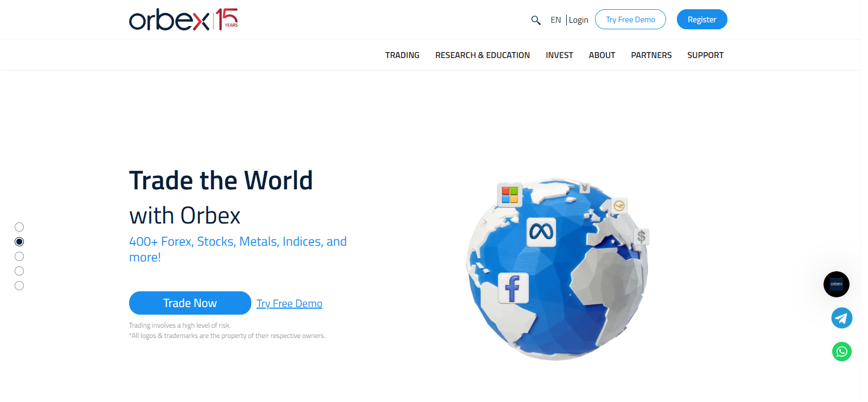This screenshot has height=402, width=868.
Task: Select the first slide radio button
Action: [x=20, y=227]
